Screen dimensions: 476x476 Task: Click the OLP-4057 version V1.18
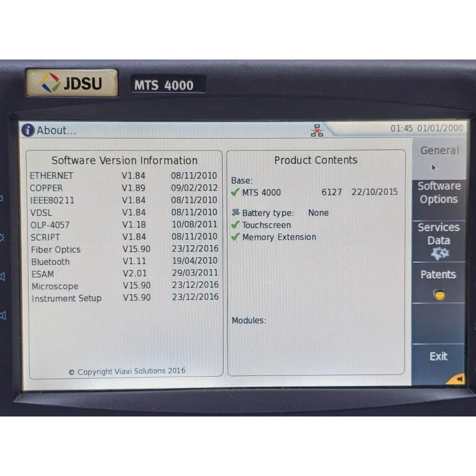tap(134, 225)
